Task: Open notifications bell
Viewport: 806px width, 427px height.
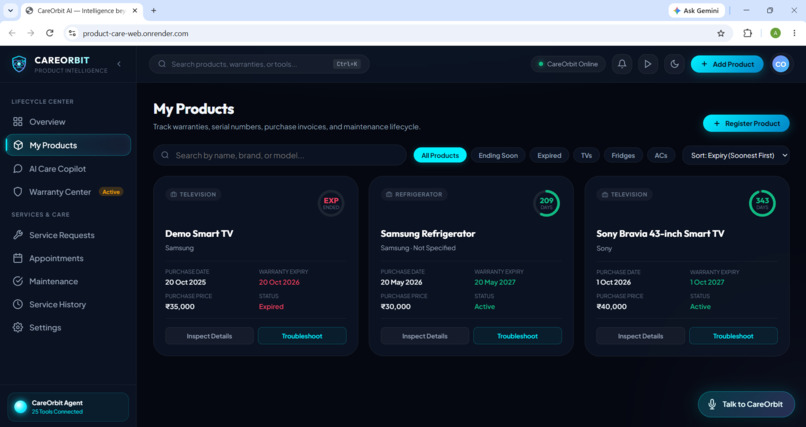Action: [x=622, y=64]
